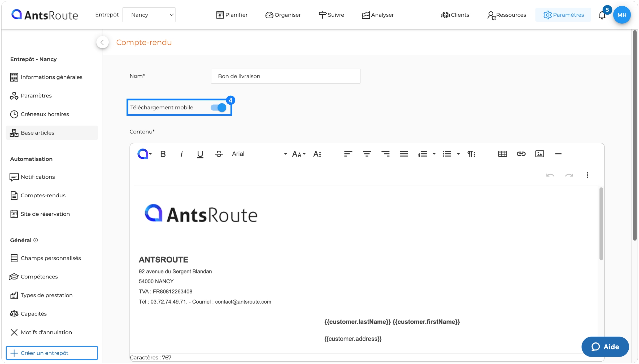639x364 pixels.
Task: Open the notifications bell
Action: point(602,15)
